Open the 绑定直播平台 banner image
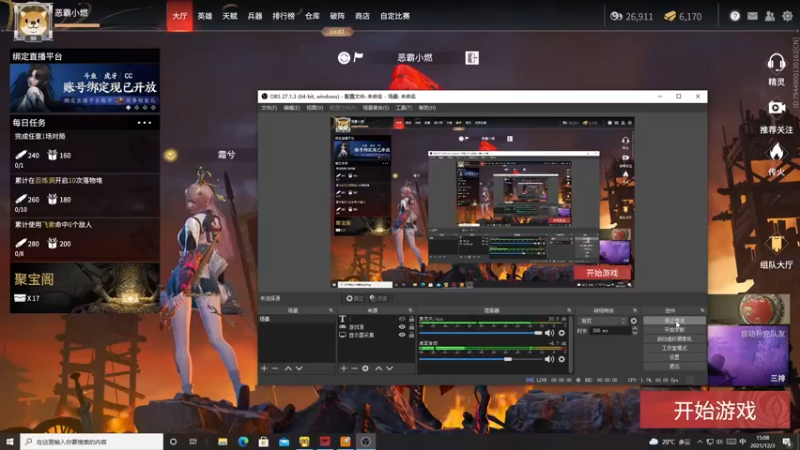 (85, 88)
